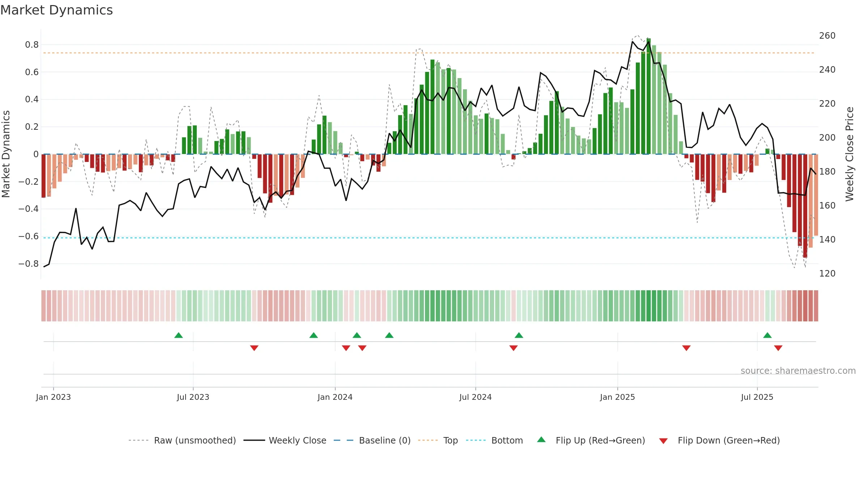Click the Raw (unsmoothed) legend entry
This screenshot has width=868, height=488.
182,440
